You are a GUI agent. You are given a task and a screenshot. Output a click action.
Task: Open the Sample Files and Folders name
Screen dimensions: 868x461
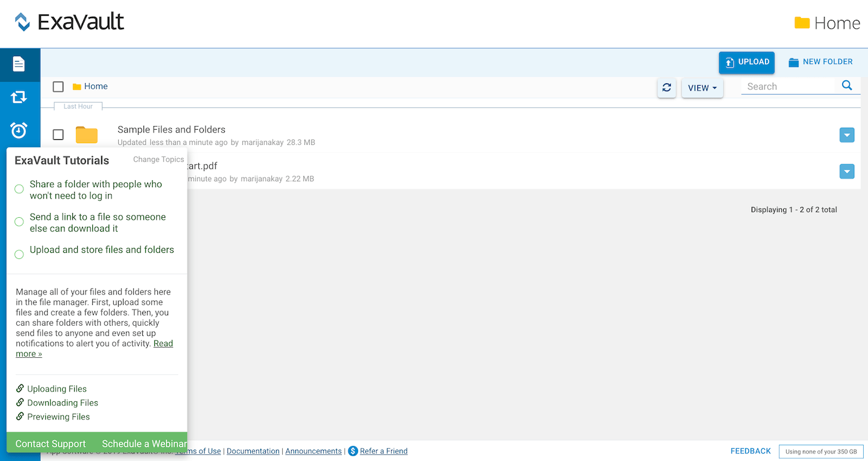(171, 129)
